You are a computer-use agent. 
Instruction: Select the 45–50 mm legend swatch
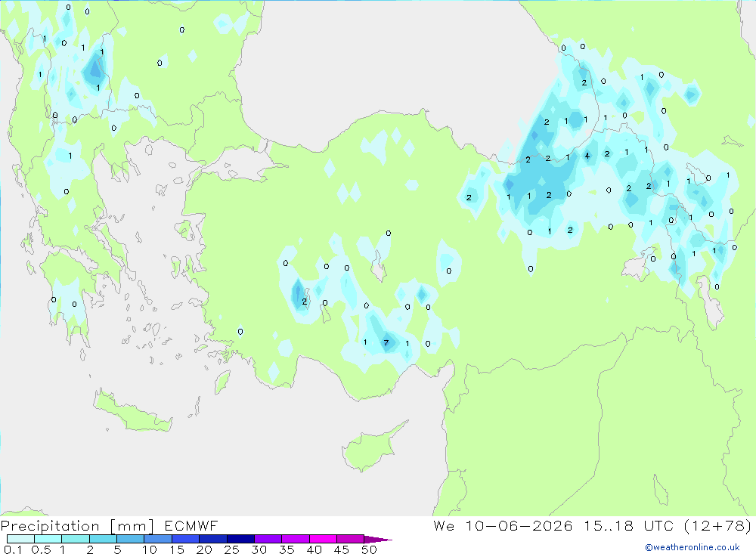[x=351, y=539]
